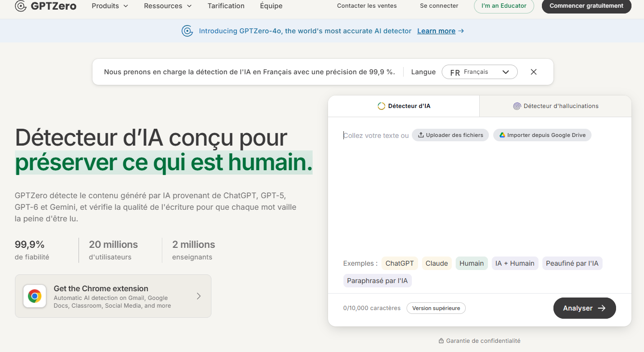The image size is (644, 352).
Task: Click Commencer gratuitement button
Action: pos(587,6)
